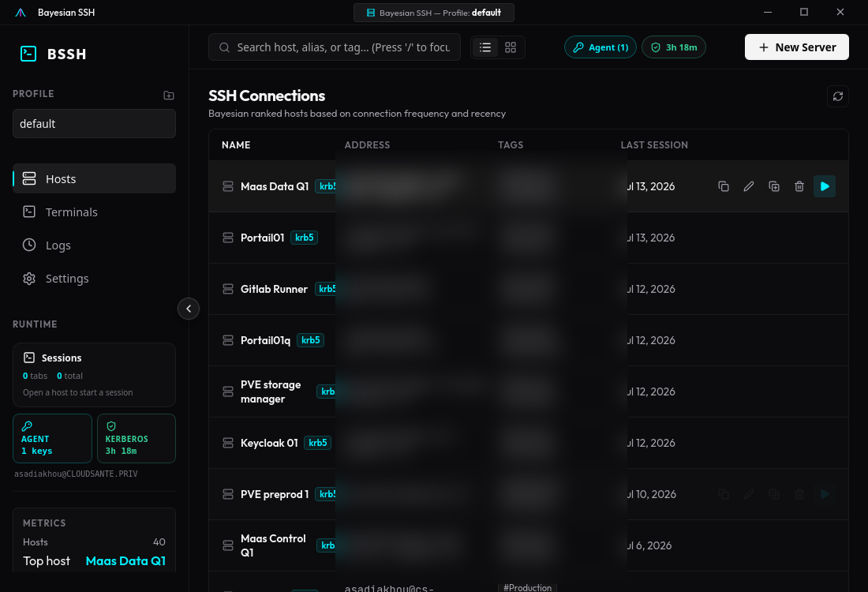Switch to grid view layout
Screen dimensions: 868x592
[511, 47]
